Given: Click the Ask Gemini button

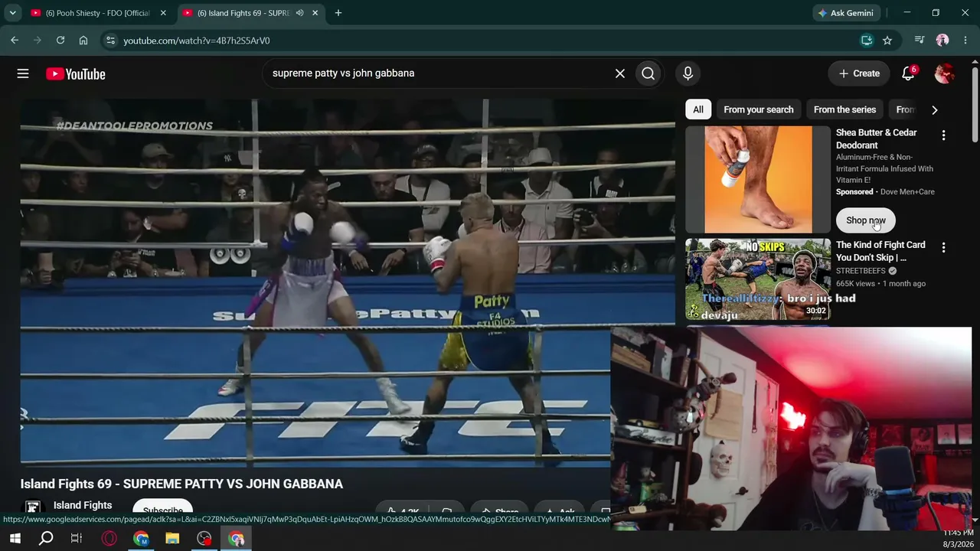Looking at the screenshot, I should 846,13.
